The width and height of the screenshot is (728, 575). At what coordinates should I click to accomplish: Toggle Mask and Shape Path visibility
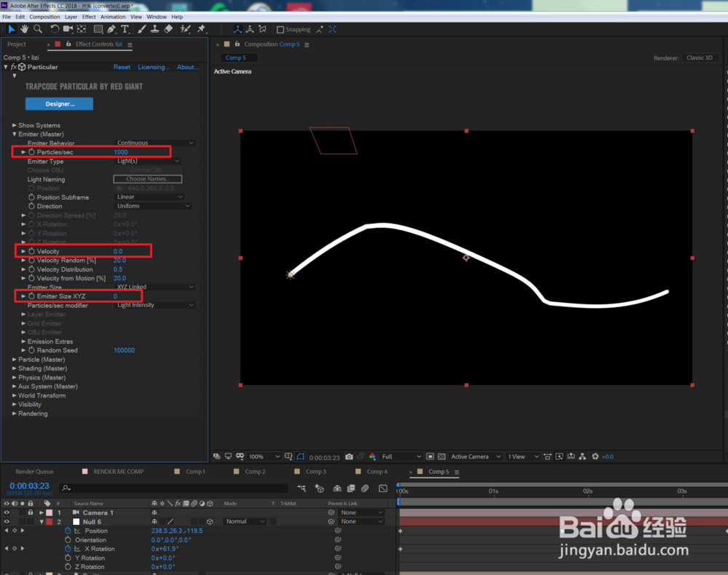pyautogui.click(x=301, y=456)
